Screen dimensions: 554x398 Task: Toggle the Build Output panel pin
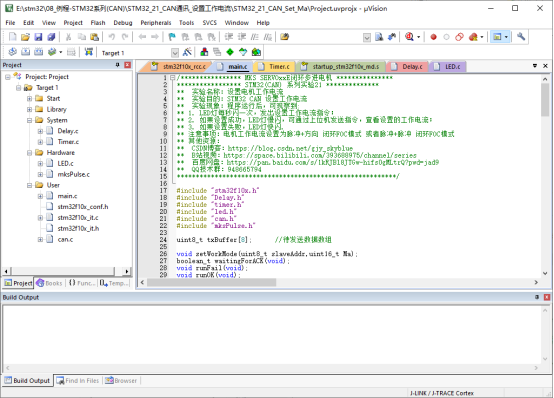pyautogui.click(x=537, y=297)
